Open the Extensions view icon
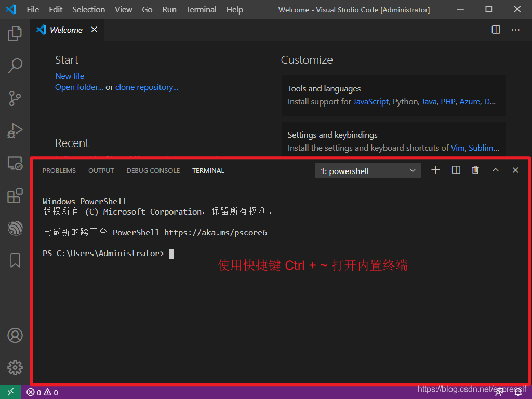532x399 pixels. pos(15,196)
